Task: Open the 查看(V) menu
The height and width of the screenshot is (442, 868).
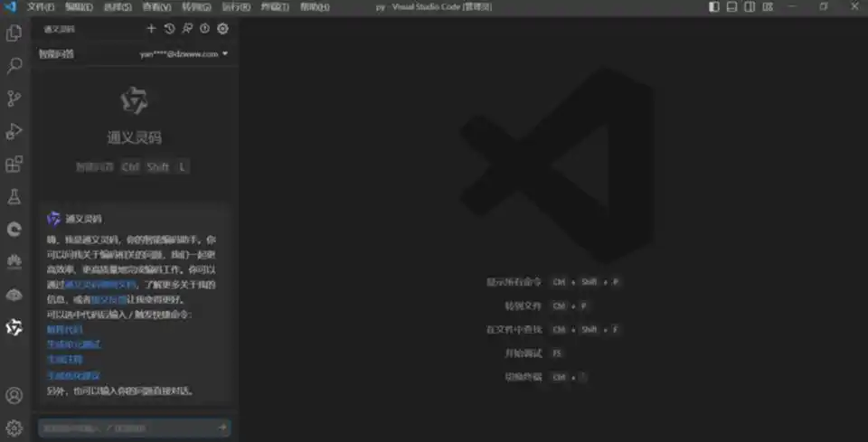Action: pos(156,7)
